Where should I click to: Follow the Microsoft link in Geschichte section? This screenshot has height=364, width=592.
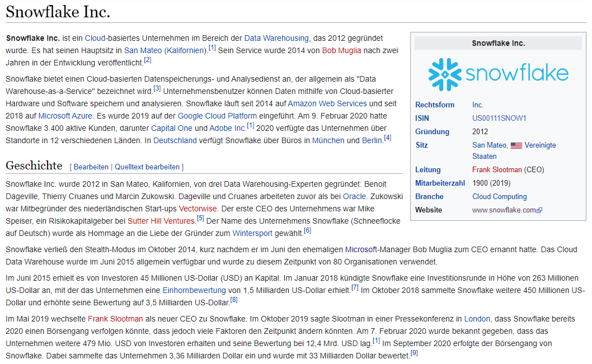coord(361,250)
